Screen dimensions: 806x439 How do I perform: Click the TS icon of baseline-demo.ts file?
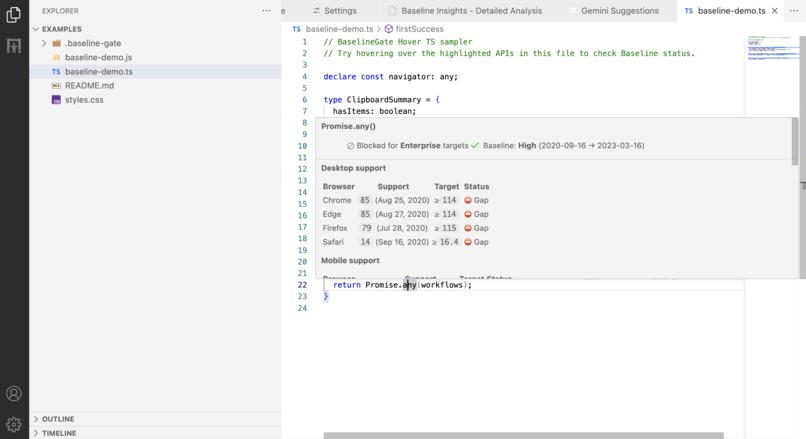pos(56,71)
